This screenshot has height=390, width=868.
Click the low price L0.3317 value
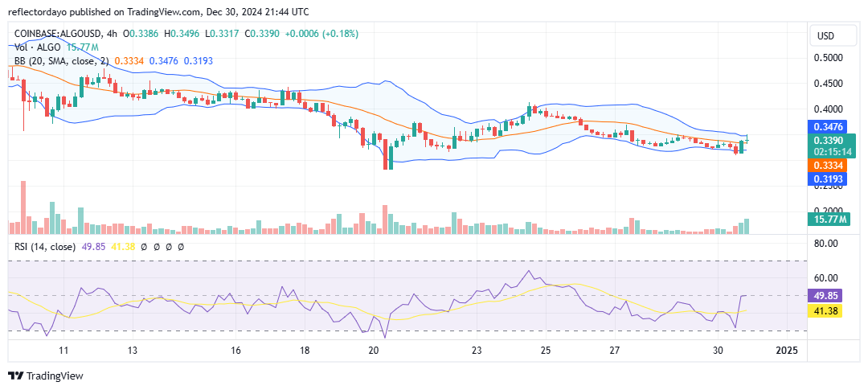220,34
